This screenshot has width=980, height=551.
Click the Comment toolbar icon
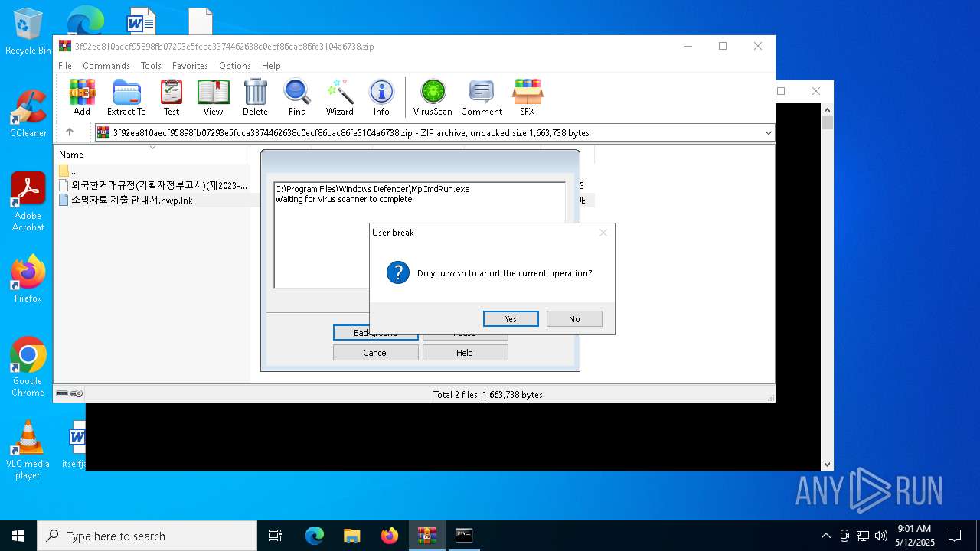click(x=482, y=97)
